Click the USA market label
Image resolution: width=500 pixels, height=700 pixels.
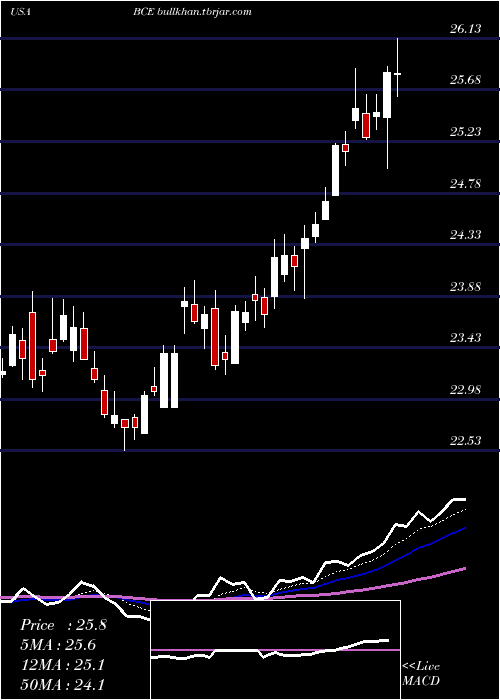coord(20,12)
